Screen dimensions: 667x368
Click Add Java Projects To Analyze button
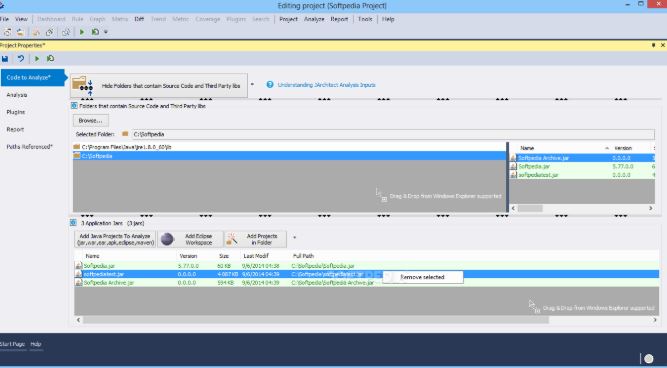(115, 240)
